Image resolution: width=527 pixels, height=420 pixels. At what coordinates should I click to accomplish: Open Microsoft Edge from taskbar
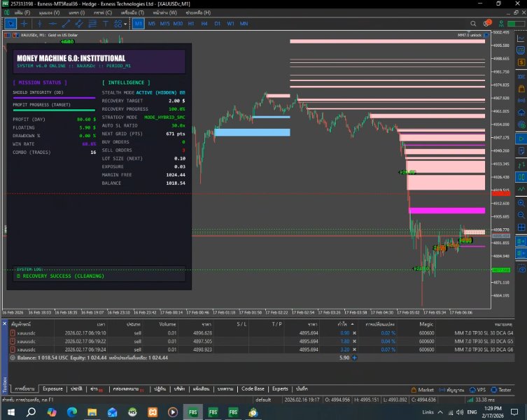pyautogui.click(x=72, y=412)
